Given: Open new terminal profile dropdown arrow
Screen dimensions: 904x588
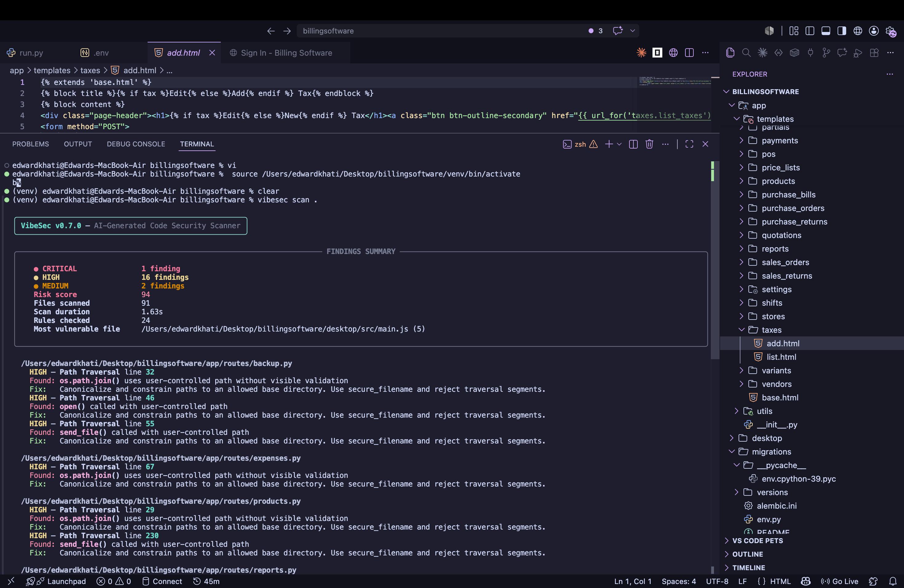Looking at the screenshot, I should point(620,144).
